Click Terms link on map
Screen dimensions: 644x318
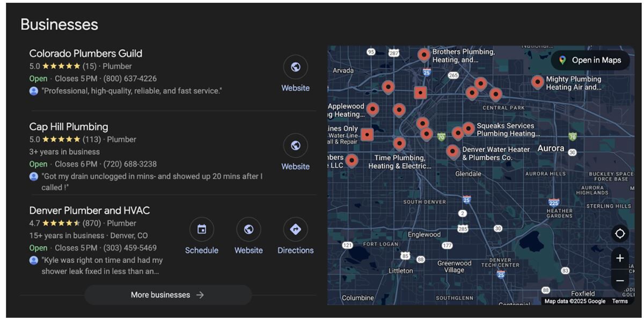point(620,301)
